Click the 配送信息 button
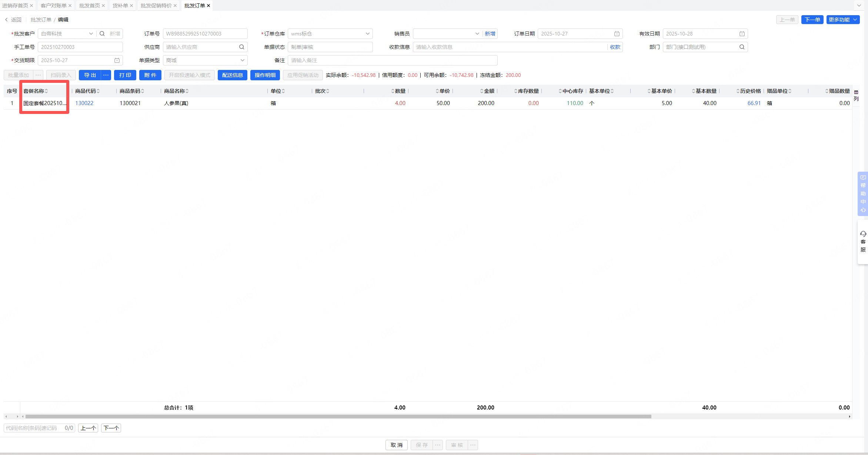 point(232,75)
